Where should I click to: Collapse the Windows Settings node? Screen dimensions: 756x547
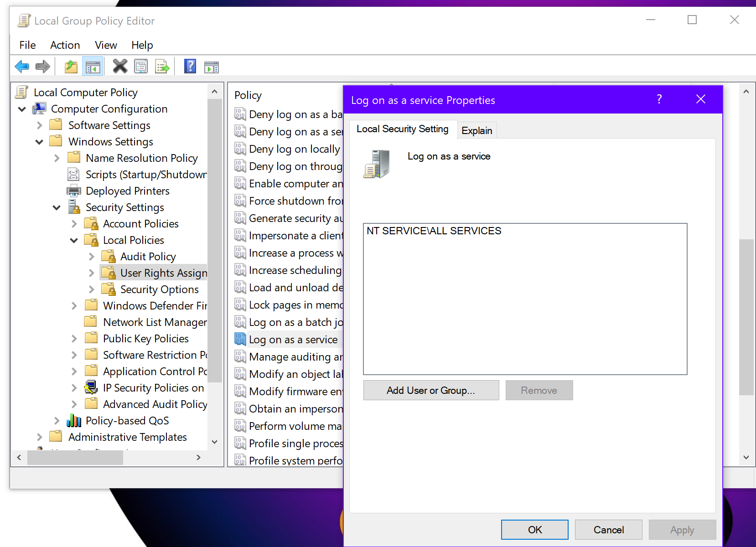click(x=39, y=142)
